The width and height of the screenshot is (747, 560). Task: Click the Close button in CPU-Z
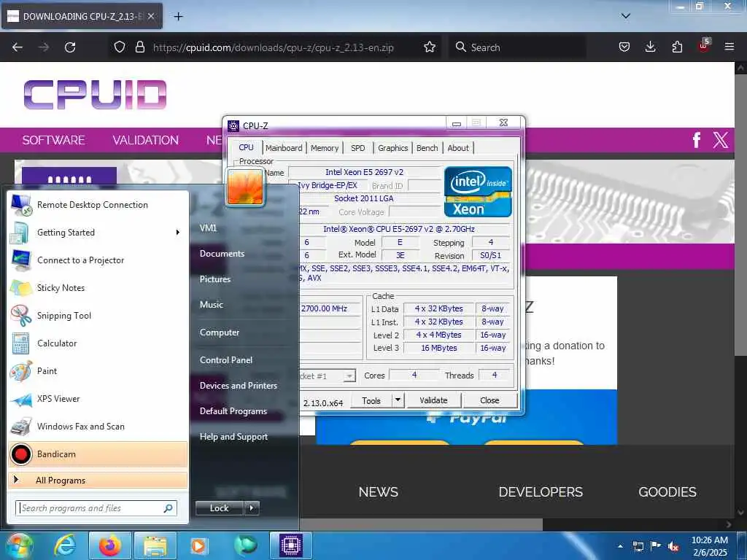pos(489,400)
